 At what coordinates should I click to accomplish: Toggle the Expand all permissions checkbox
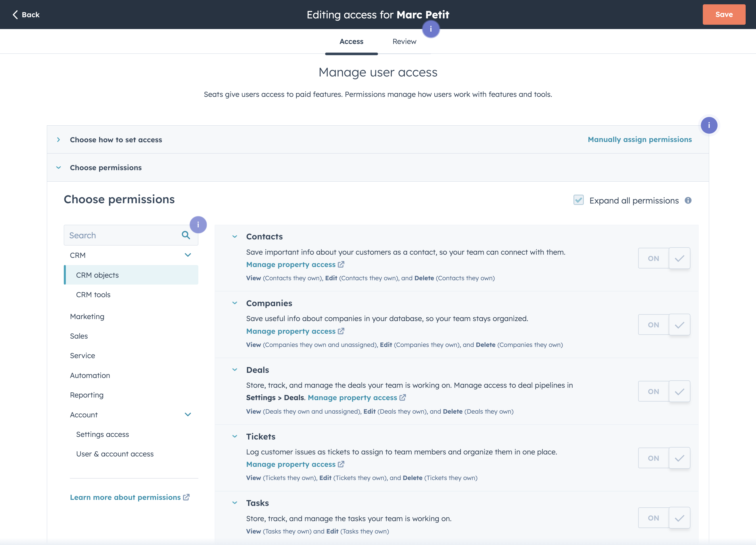tap(578, 200)
